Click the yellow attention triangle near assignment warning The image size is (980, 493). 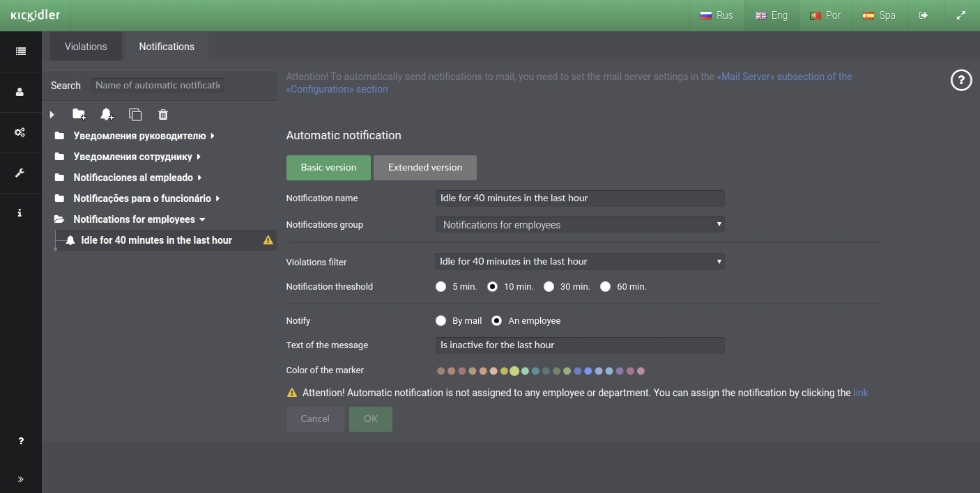pyautogui.click(x=292, y=393)
